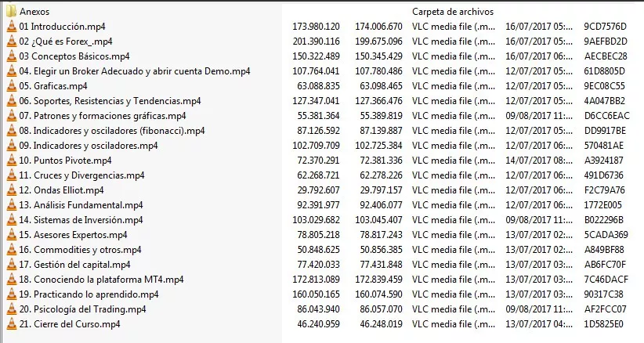This screenshot has height=343, width=644.
Task: Click the Carpeta de archivos type text
Action: click(453, 12)
